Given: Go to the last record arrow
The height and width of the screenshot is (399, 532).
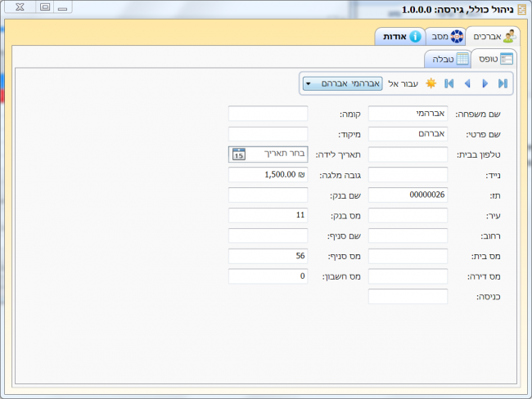Looking at the screenshot, I should pos(503,83).
